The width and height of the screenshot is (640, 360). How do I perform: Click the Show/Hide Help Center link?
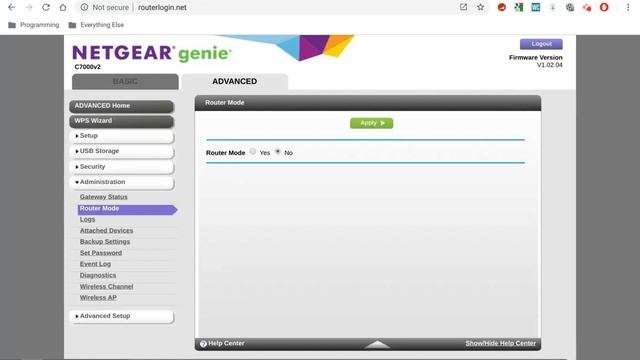(x=500, y=343)
